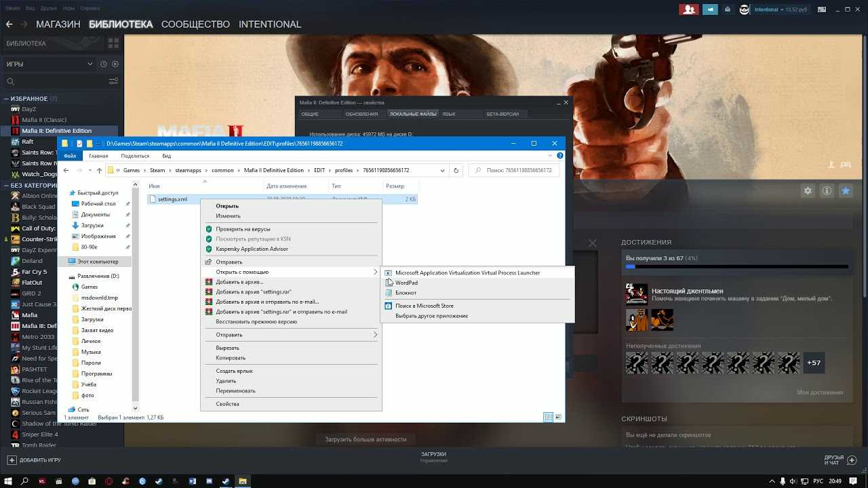Open File Explorer taskbar icon
Image resolution: width=868 pixels, height=488 pixels.
coord(242,481)
